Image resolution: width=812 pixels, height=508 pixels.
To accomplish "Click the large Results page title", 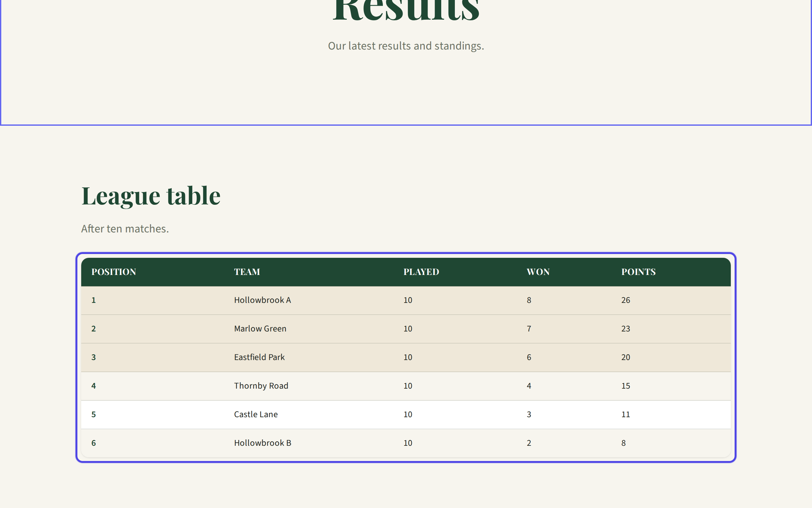I will [406, 10].
